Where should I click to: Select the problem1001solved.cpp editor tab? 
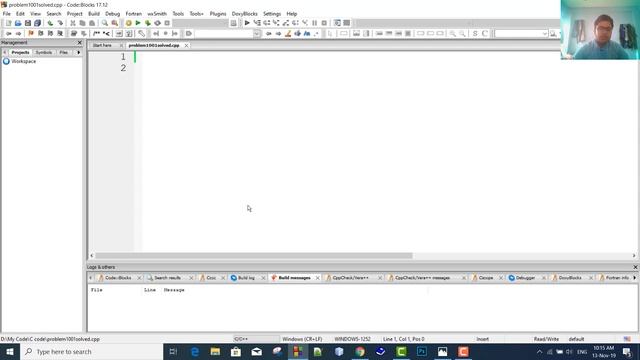(154, 45)
